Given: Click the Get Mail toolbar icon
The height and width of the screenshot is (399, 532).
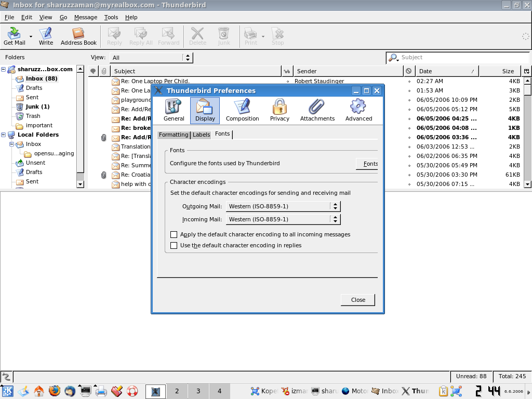Looking at the screenshot, I should pyautogui.click(x=14, y=36).
